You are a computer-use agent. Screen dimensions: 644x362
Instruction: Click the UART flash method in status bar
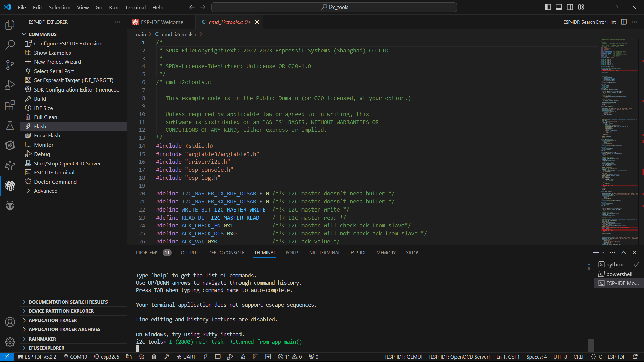(x=186, y=357)
